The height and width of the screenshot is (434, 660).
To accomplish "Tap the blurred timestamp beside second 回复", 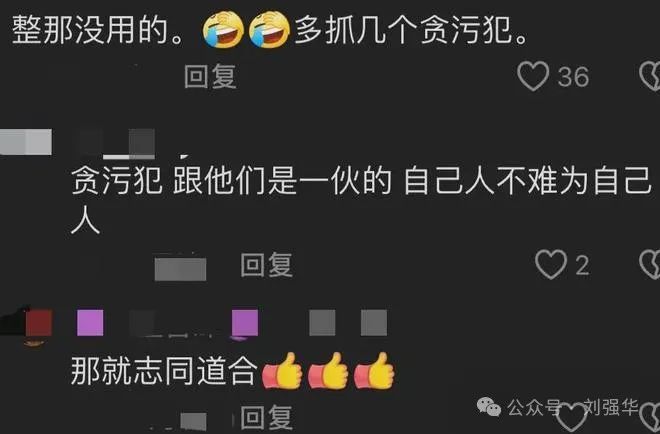I will 180,269.
